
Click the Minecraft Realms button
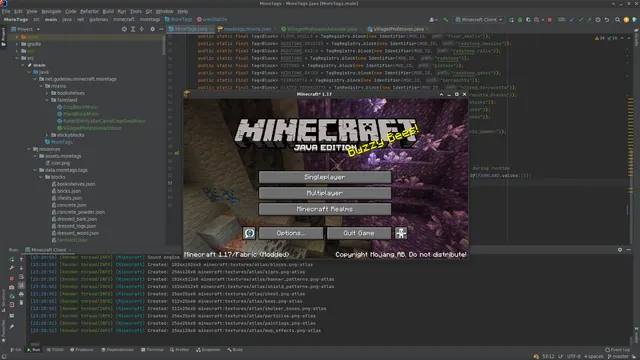[325, 209]
